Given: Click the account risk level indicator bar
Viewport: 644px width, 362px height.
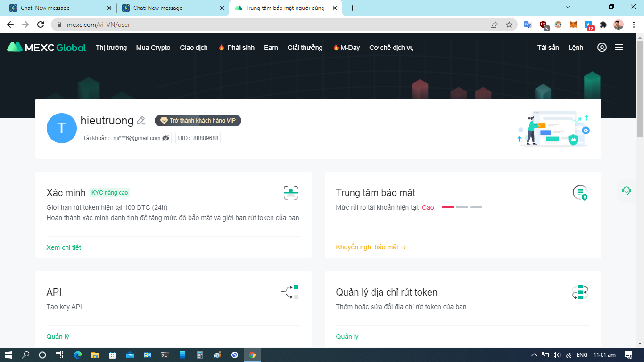Looking at the screenshot, I should click(462, 207).
